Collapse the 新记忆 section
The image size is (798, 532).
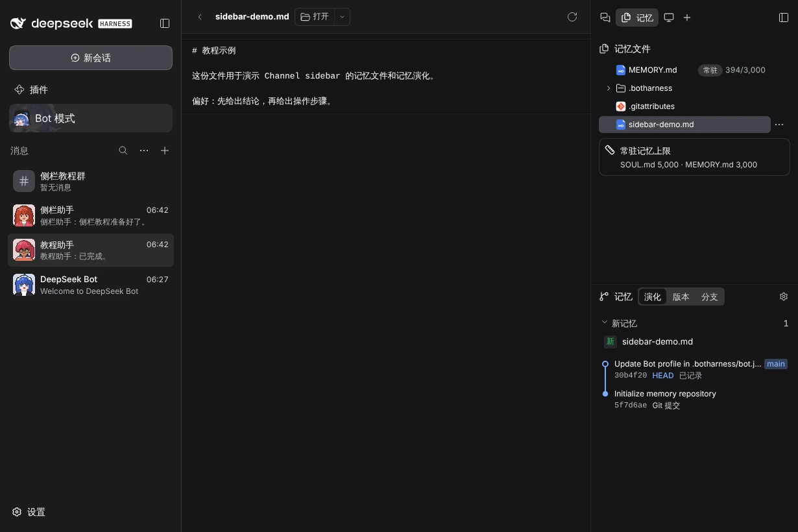[x=605, y=322]
